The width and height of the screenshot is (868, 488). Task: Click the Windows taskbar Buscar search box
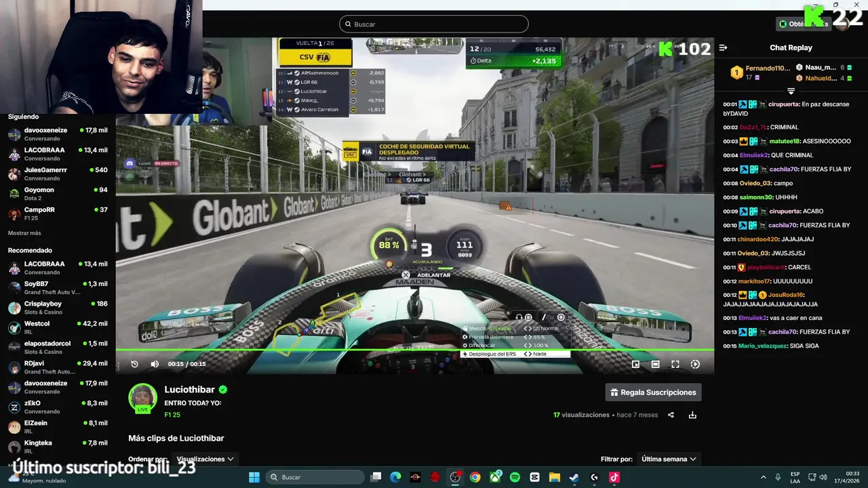314,477
